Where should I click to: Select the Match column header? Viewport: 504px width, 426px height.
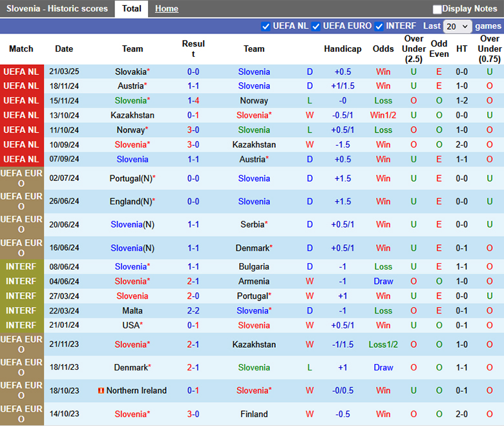click(21, 49)
